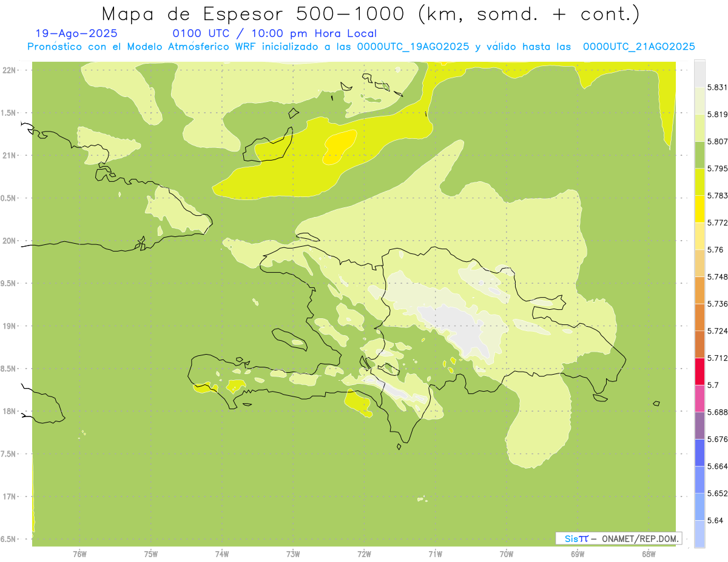This screenshot has height=562, width=728.
Task: Click the blue swatch between 5.676 and 5.664
Action: coord(699,453)
